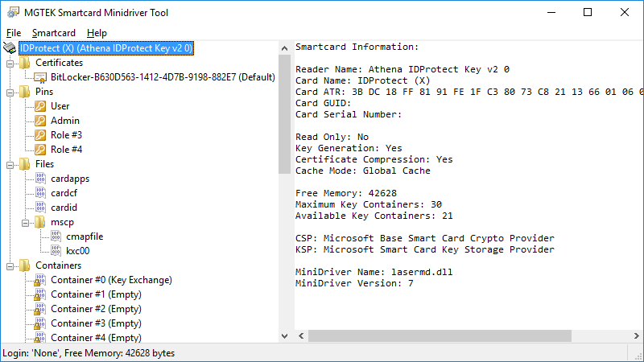Click the Role #4 key icon

click(40, 150)
